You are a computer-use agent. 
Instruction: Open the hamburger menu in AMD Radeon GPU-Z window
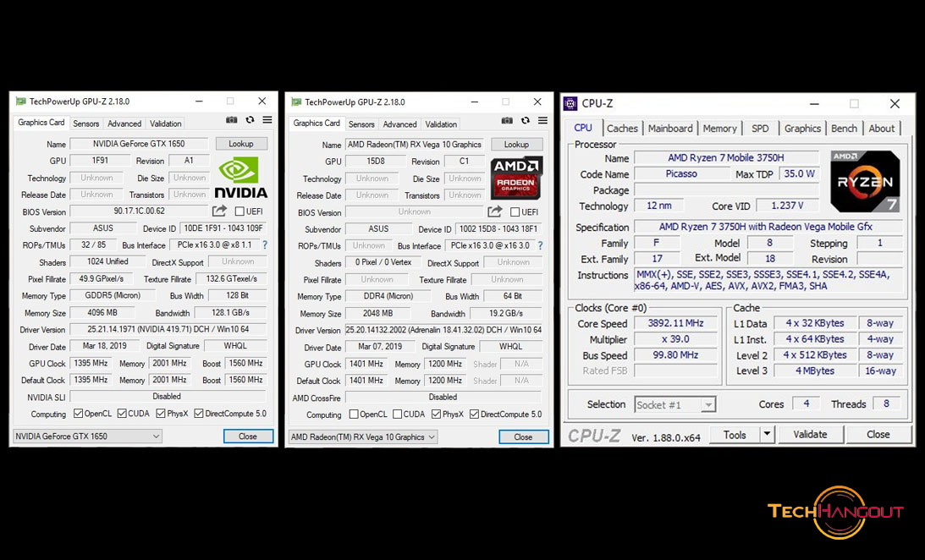542,120
